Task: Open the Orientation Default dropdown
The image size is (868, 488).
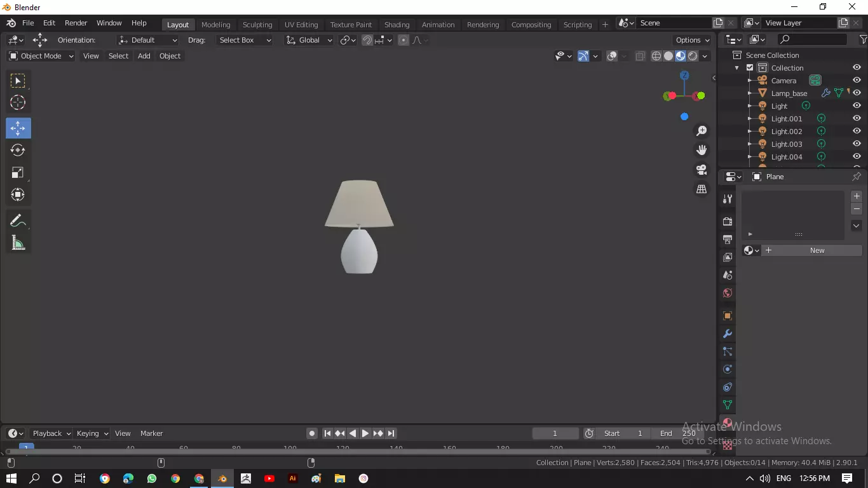Action: point(148,40)
